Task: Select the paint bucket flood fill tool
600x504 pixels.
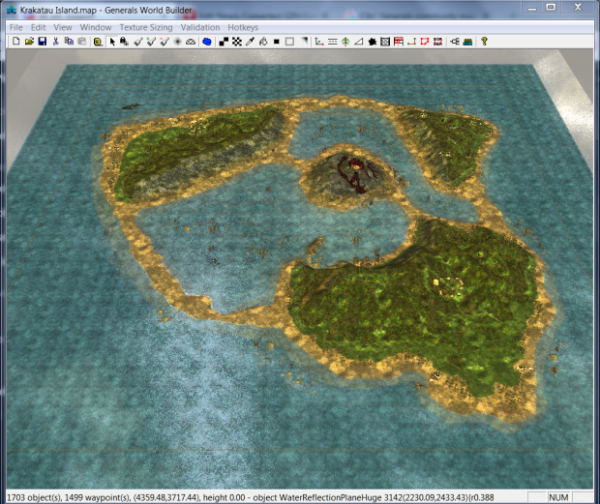Action: (263, 41)
